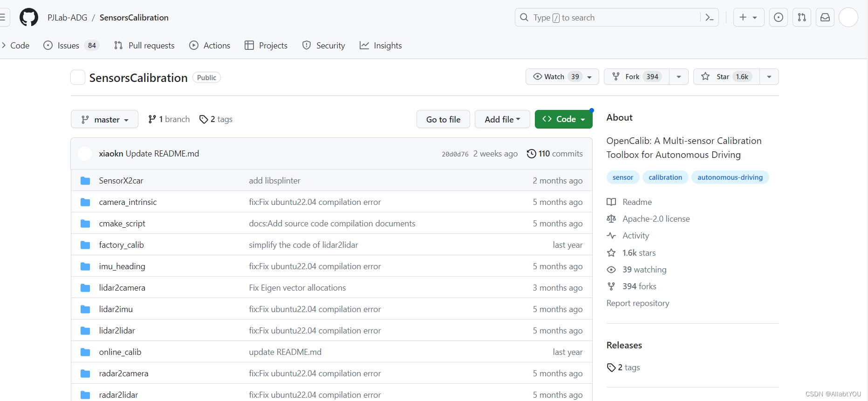Click 39 watching link in About
Screen dimensions: 868x401
click(x=644, y=270)
